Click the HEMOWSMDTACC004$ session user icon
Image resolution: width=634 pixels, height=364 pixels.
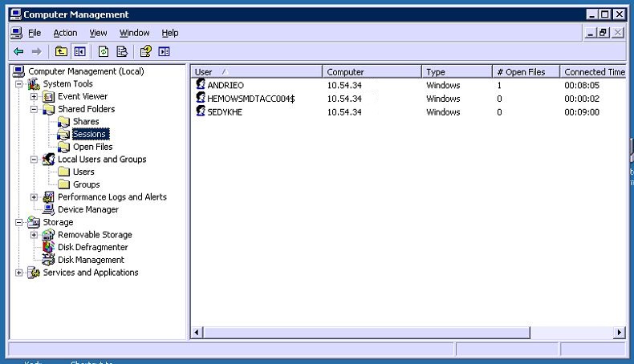[201, 97]
